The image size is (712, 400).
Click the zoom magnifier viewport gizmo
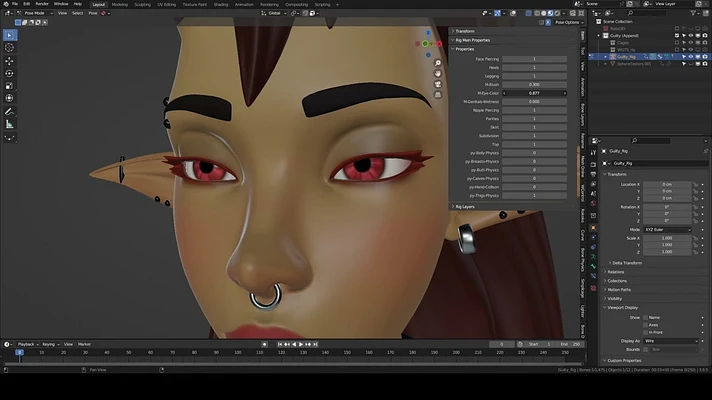438,64
